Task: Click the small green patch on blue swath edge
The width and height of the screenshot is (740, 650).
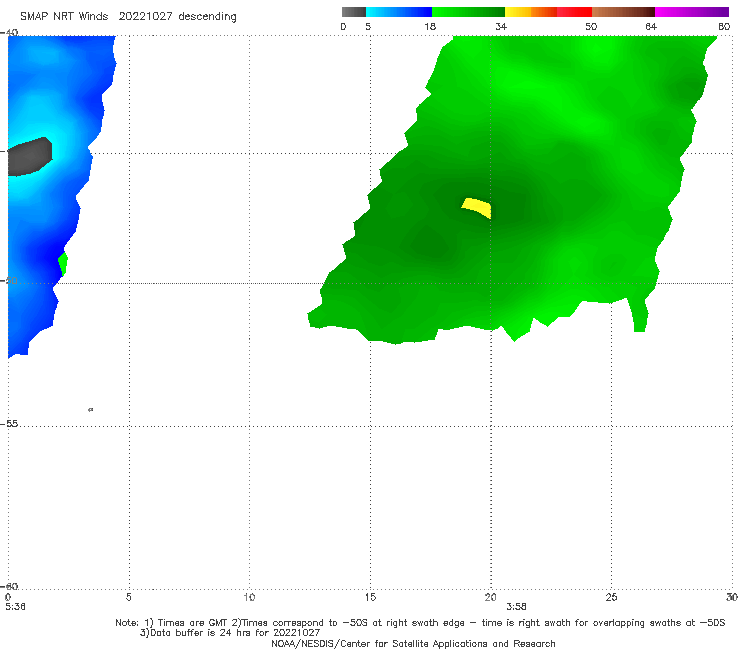Action: click(63, 264)
